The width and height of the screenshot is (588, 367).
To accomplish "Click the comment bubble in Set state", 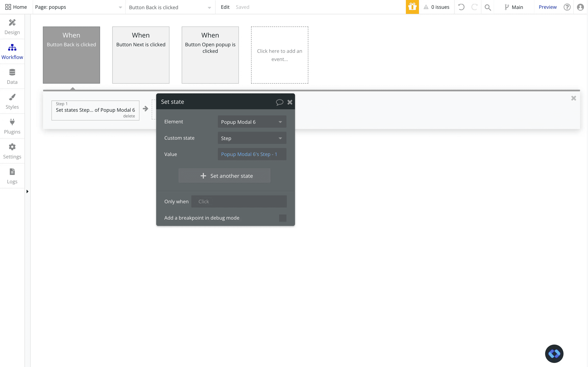I will tap(280, 102).
